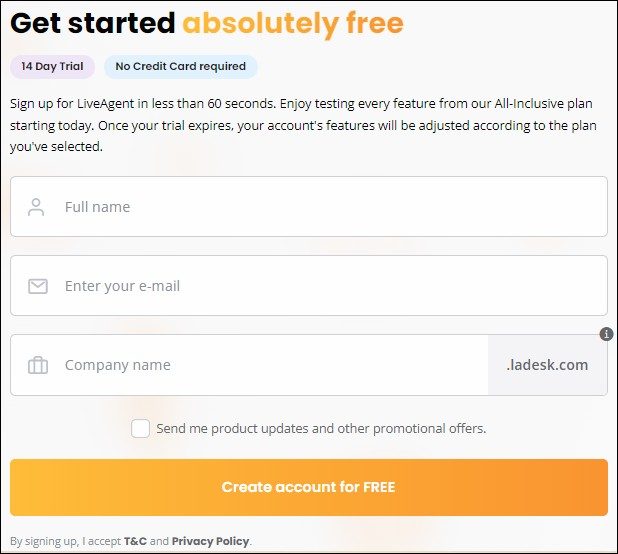Image resolution: width=618 pixels, height=554 pixels.
Task: Click the 'All-Inclusive plan' text in description
Action: [x=544, y=104]
